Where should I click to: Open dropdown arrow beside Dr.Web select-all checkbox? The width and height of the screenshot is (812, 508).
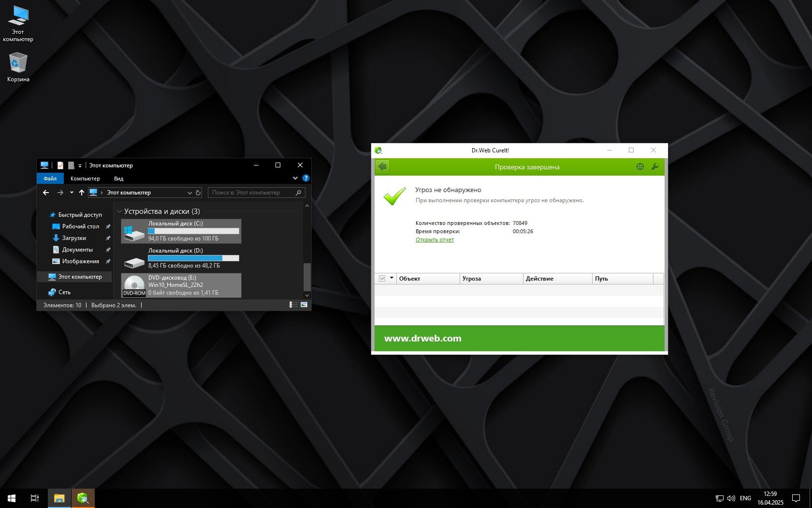[391, 278]
